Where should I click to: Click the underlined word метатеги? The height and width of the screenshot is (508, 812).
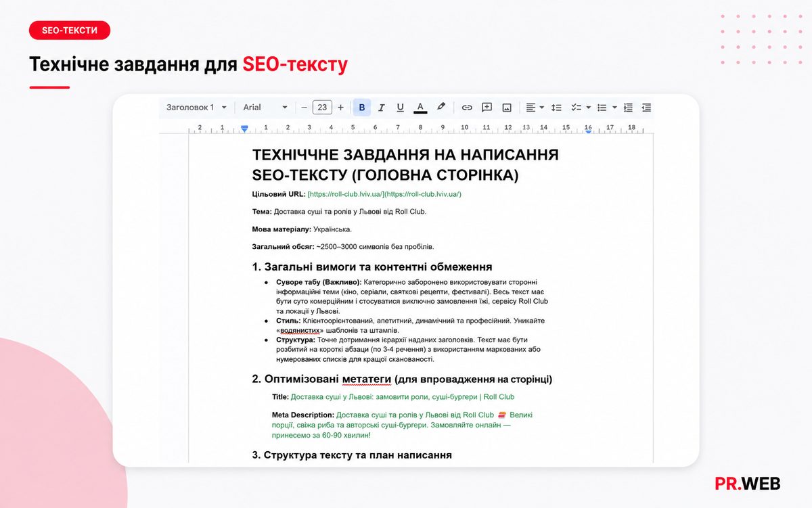coord(367,379)
